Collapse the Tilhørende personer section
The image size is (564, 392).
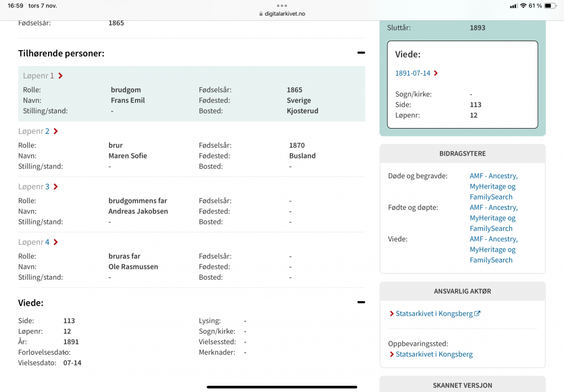(360, 53)
